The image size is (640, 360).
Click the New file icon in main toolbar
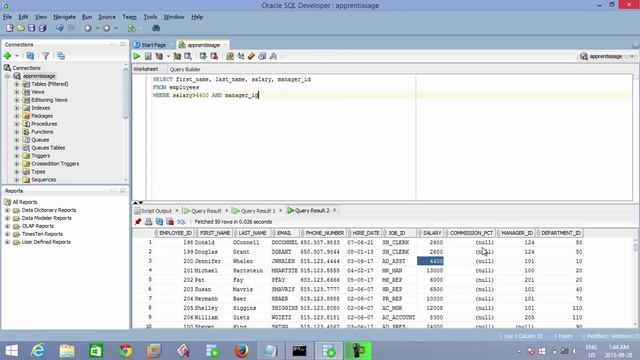tap(10, 28)
